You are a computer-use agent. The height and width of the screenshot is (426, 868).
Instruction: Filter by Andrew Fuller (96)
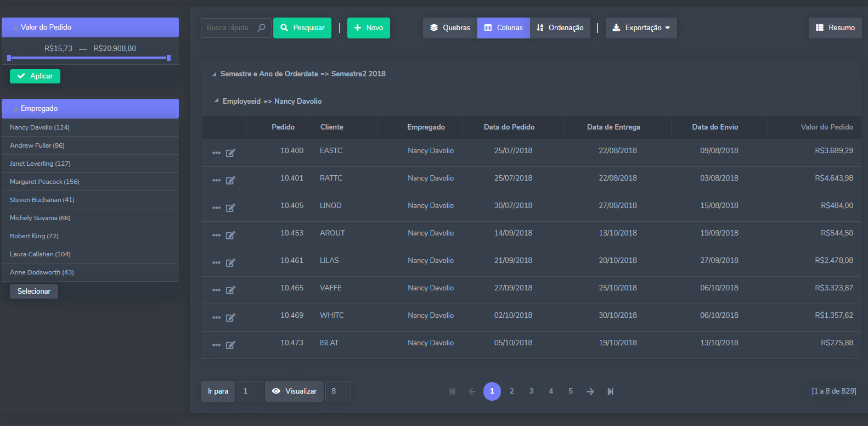[x=90, y=145]
